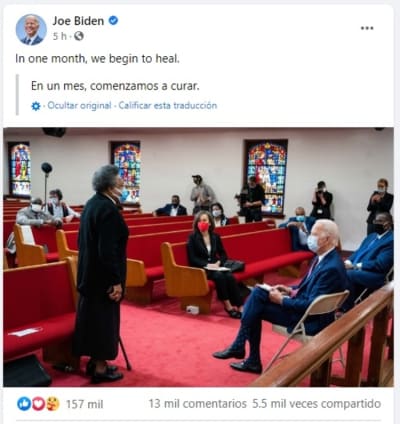This screenshot has height=424, width=400.
Task: Click the blue Like reaction icon
Action: point(24,404)
